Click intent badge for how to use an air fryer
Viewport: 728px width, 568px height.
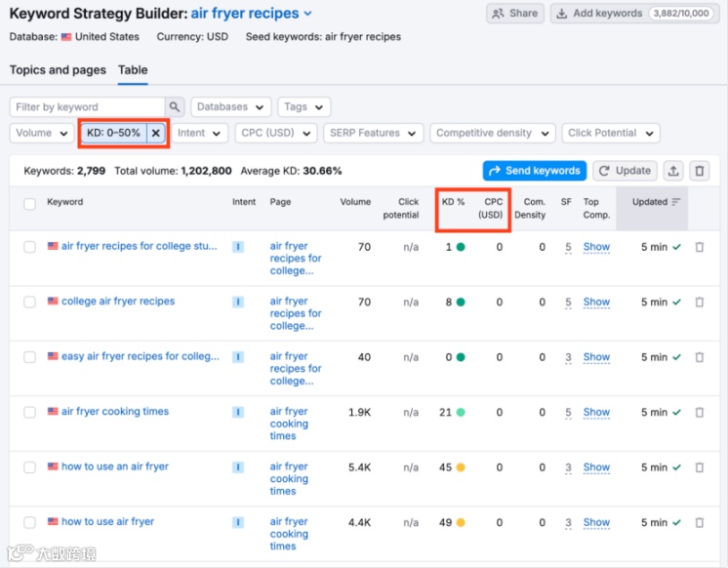(x=238, y=467)
